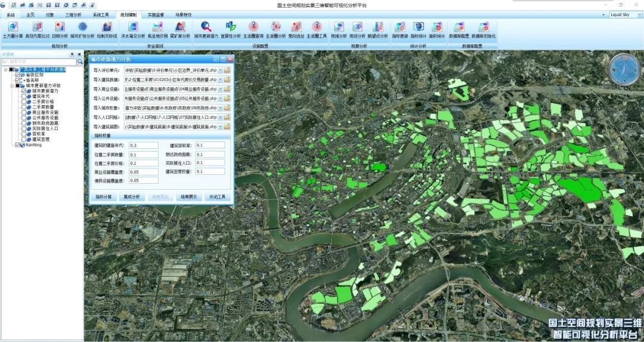Open the 土方量计算 earthwork calculation tool
The width and height of the screenshot is (644, 342).
coord(13,27)
